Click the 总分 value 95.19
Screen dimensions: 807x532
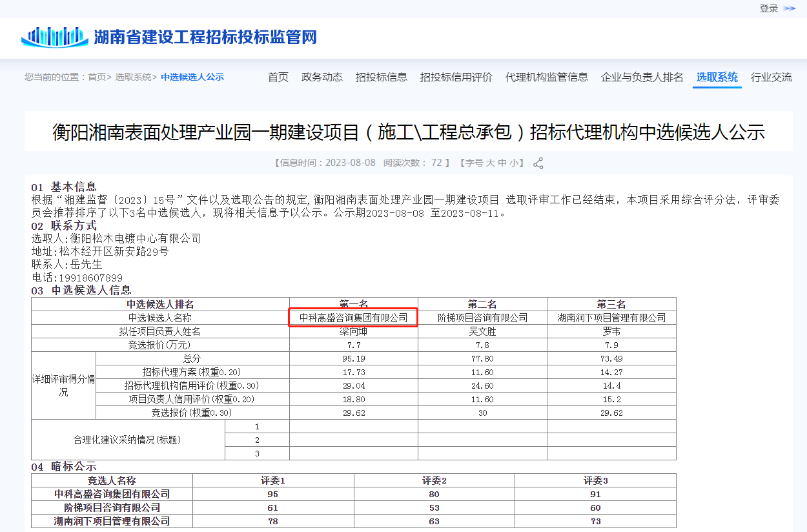pyautogui.click(x=354, y=359)
